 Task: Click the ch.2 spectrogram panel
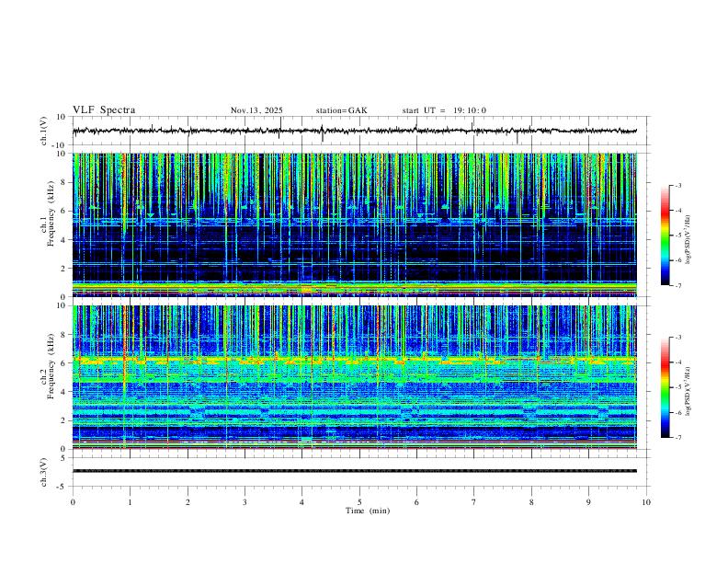pyautogui.click(x=355, y=377)
